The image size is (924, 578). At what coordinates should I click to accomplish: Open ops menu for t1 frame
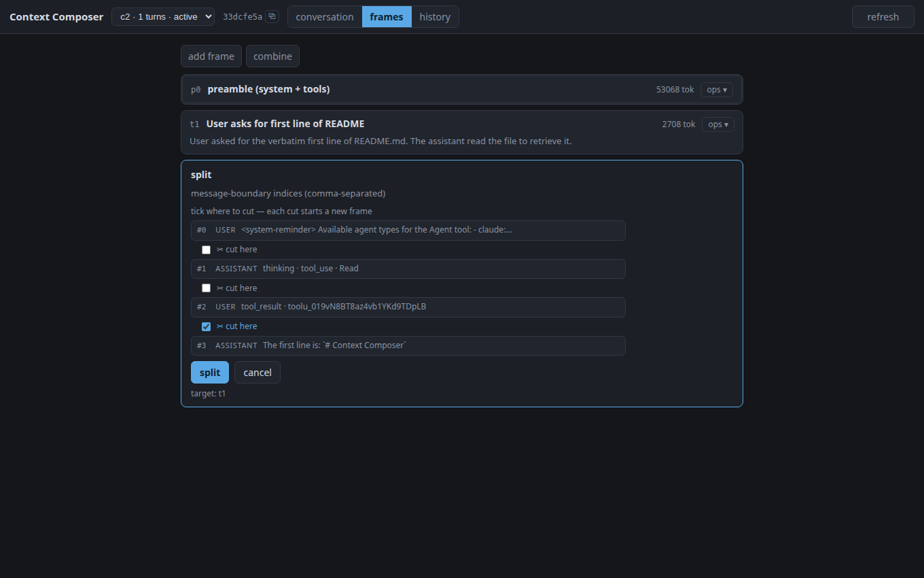718,124
